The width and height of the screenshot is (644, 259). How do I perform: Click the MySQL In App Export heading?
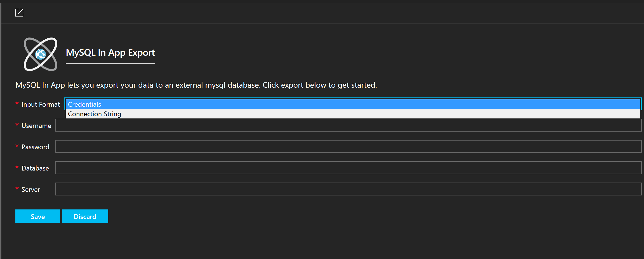110,53
